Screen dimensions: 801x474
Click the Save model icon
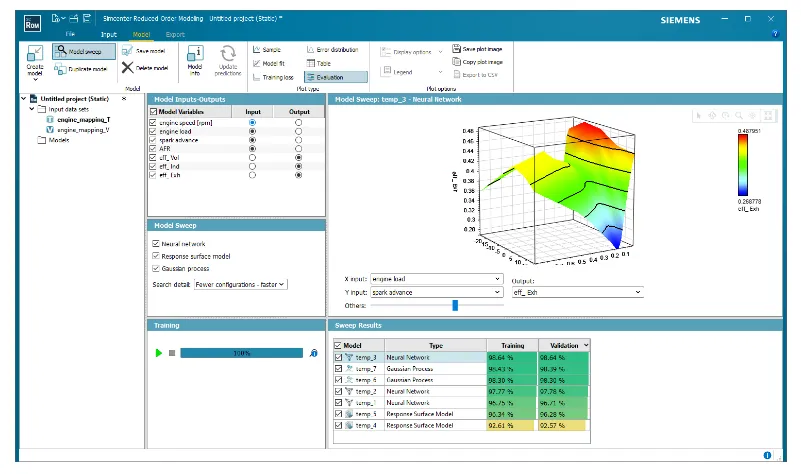(x=127, y=51)
